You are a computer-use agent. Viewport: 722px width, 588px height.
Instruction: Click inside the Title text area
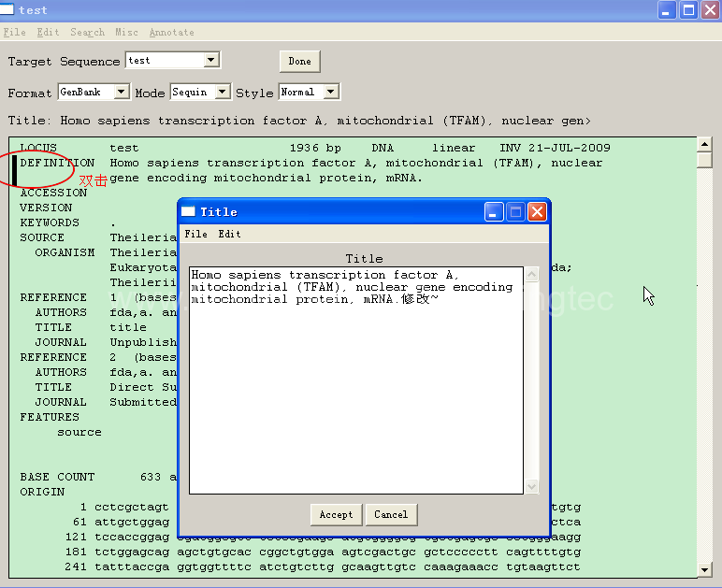355,393
